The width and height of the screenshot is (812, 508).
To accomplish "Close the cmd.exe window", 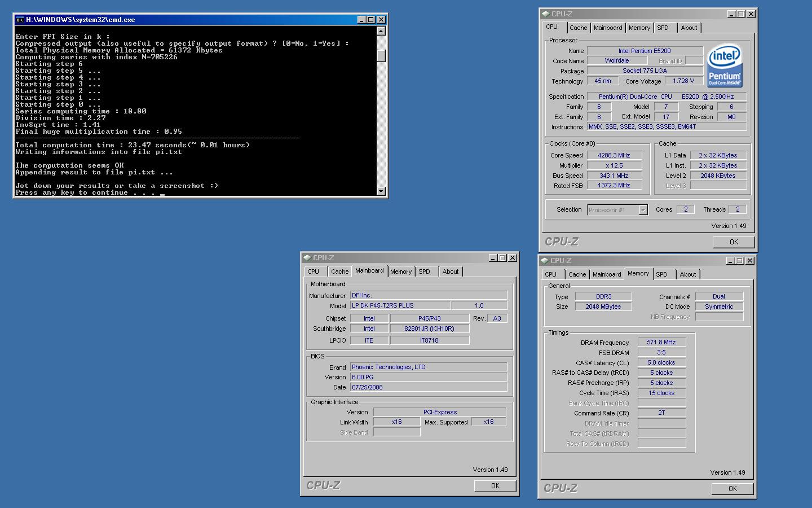I will 381,20.
